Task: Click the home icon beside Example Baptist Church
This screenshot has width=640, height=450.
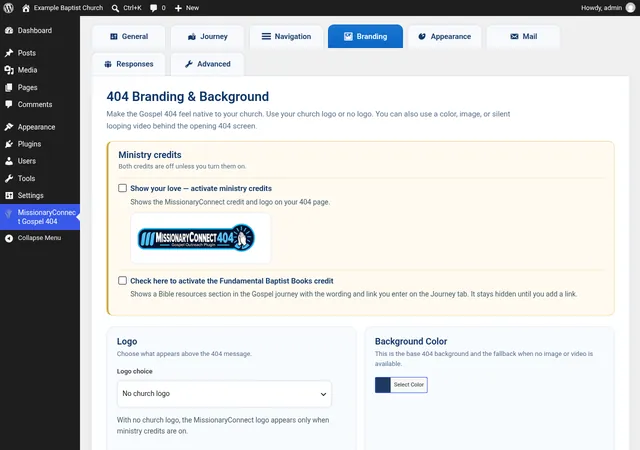Action: point(26,8)
